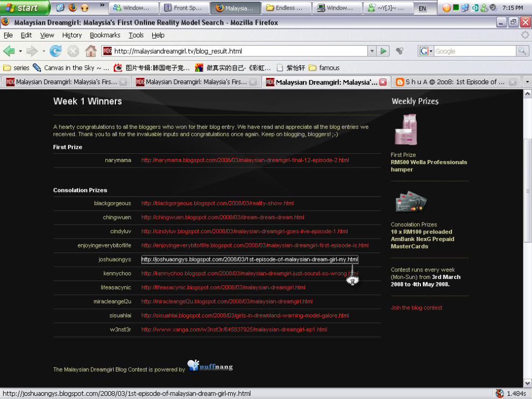Open the list-all-tabs dropdown arrow

527,82
